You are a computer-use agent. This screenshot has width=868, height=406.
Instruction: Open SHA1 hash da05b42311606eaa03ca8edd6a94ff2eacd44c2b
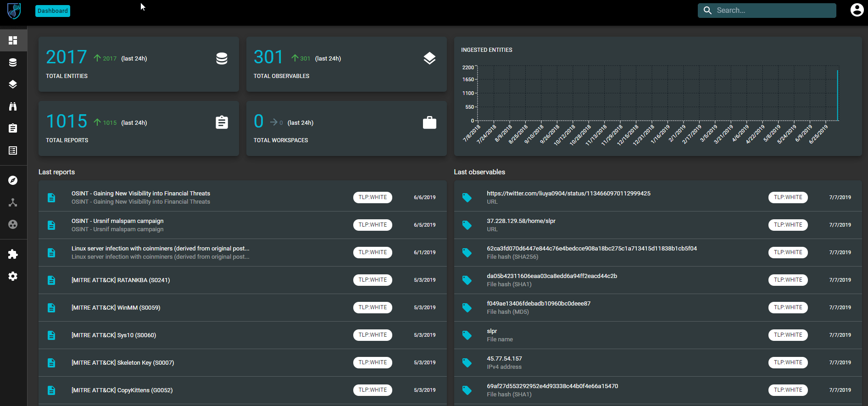pos(658,280)
